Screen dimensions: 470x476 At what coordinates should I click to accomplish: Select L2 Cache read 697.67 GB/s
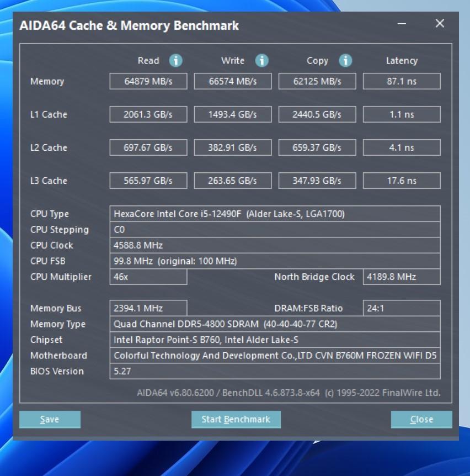click(148, 147)
